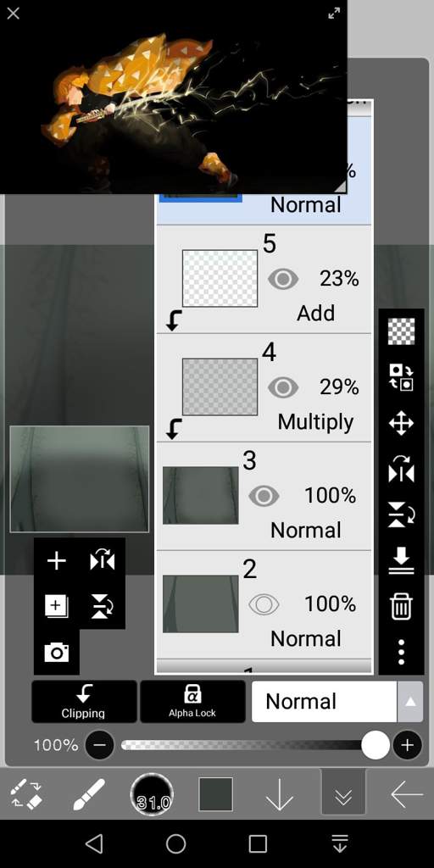The width and height of the screenshot is (434, 868).
Task: Expand the reference window with arrows icon
Action: (x=334, y=14)
